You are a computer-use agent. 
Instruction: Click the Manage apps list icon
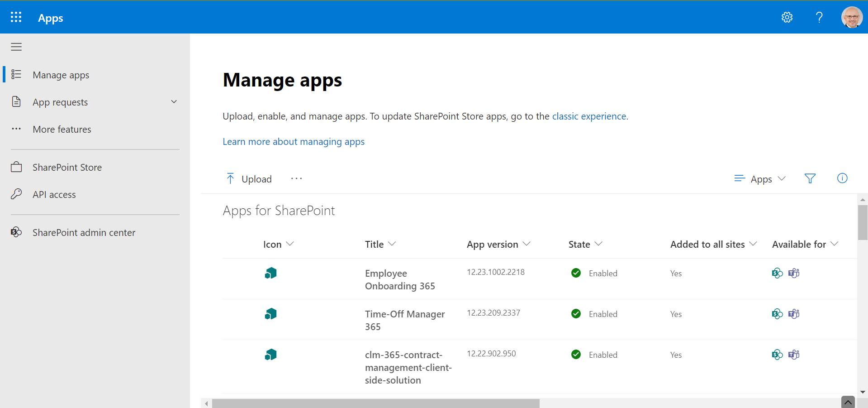pos(16,74)
